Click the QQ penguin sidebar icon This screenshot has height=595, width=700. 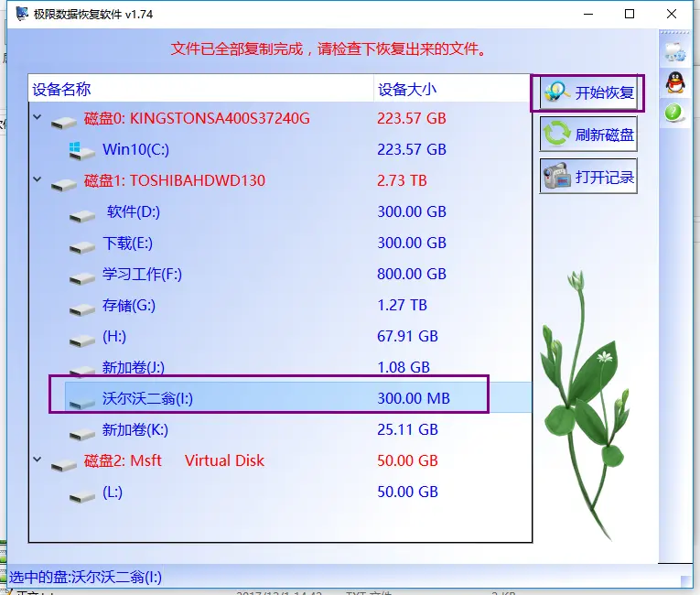(x=675, y=82)
